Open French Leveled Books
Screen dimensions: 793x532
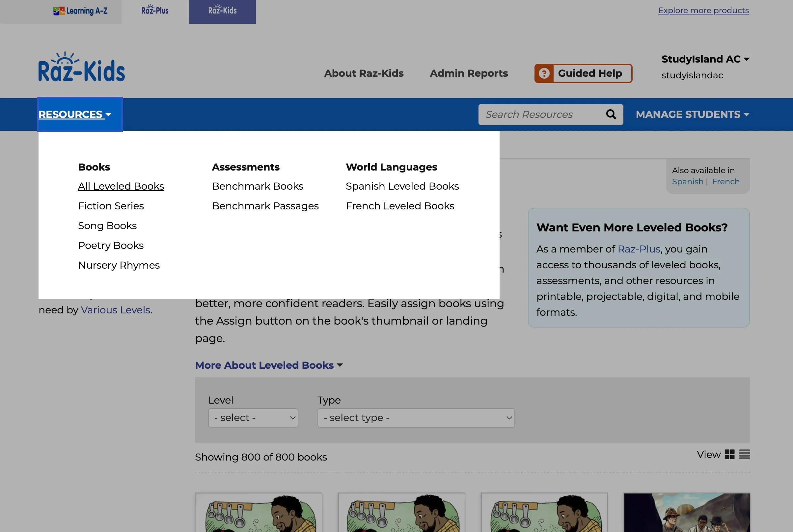pos(400,206)
